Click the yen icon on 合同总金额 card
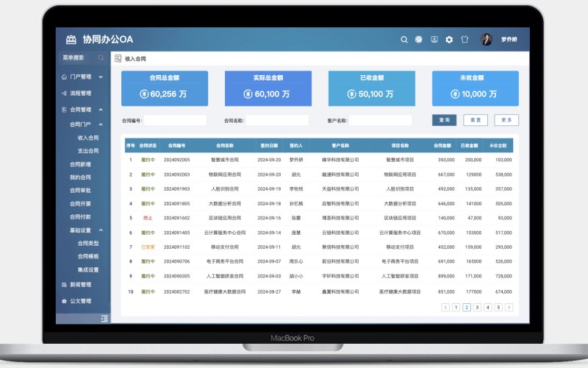588x368 pixels. 144,94
